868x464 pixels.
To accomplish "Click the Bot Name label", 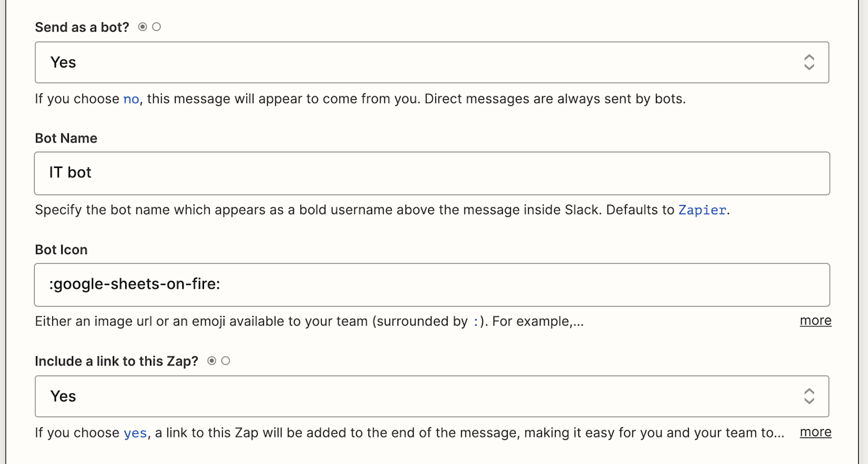I will click(66, 138).
